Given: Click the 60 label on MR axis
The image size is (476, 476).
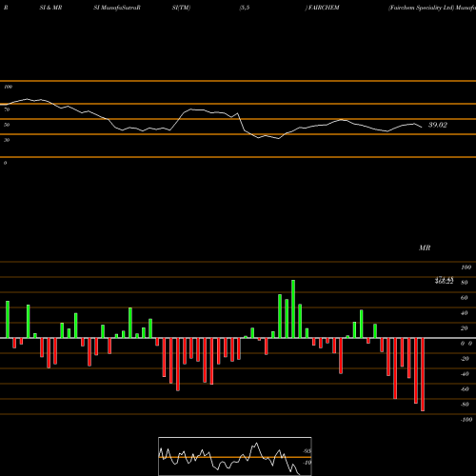Looking at the screenshot, I should [x=465, y=298].
